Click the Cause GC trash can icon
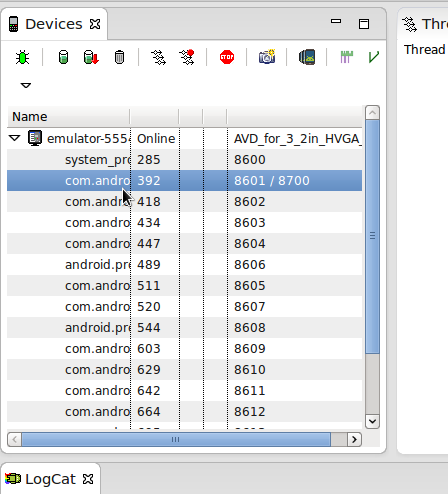Image resolution: width=448 pixels, height=494 pixels. coord(119,57)
